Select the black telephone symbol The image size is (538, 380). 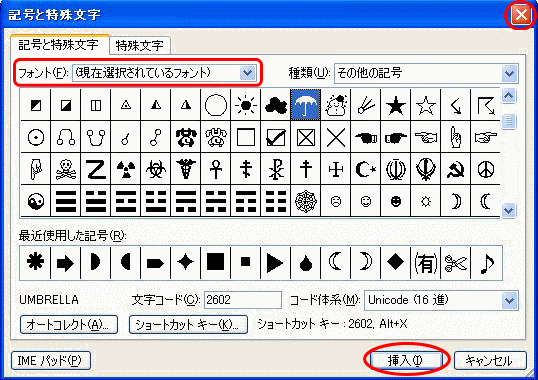pos(186,137)
